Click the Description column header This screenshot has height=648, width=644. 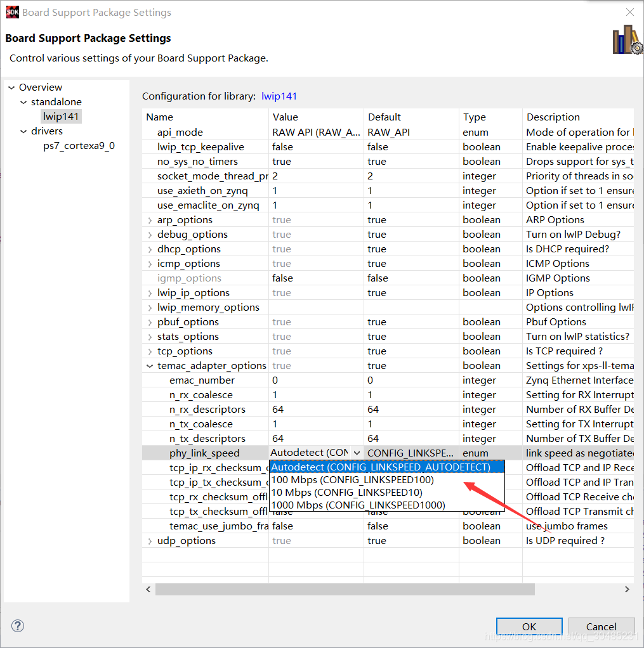click(x=578, y=117)
